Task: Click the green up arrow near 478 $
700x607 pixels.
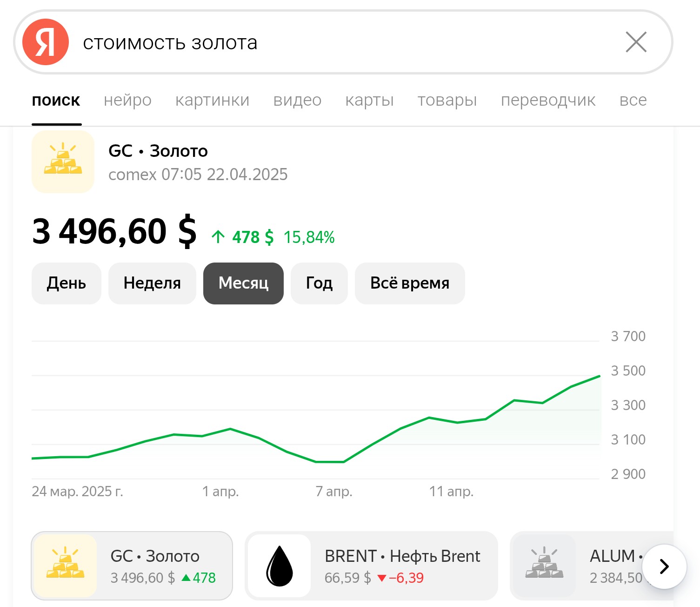Action: [x=218, y=237]
